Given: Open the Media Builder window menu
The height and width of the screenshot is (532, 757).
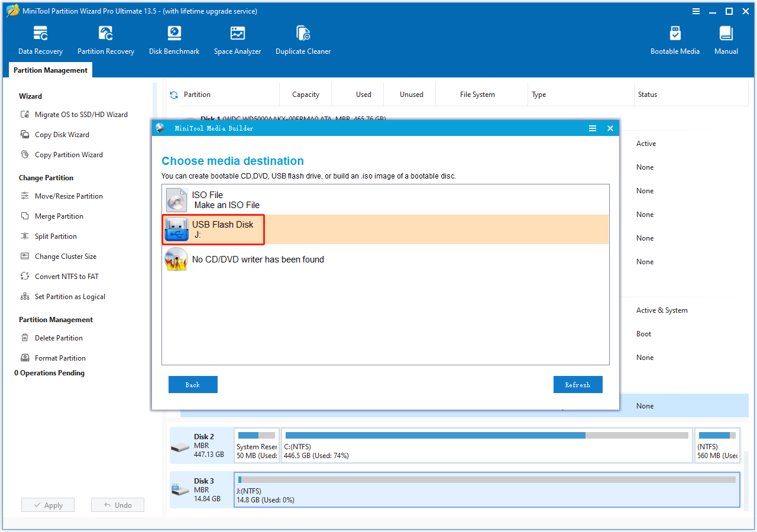Looking at the screenshot, I should 593,128.
